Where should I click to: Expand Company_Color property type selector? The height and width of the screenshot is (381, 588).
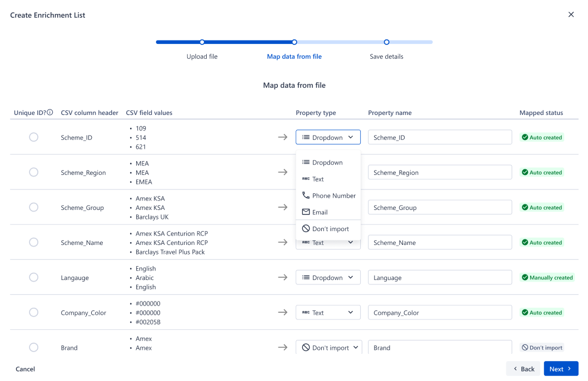coord(328,313)
